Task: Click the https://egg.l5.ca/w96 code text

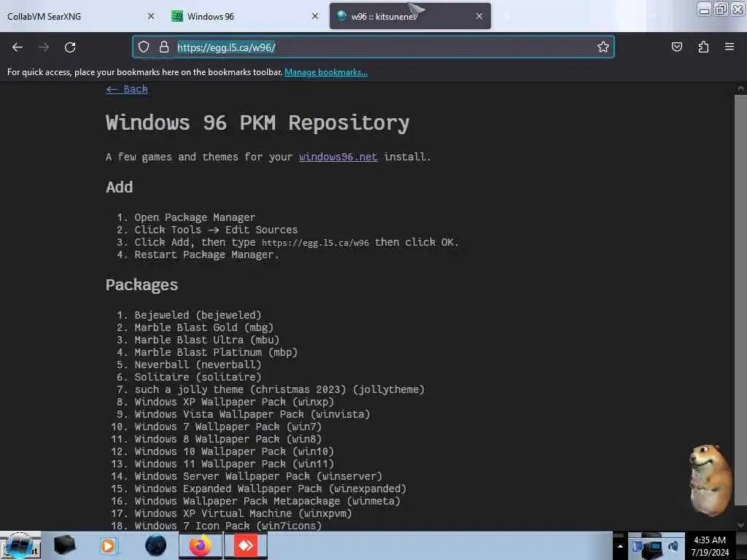Action: 315,242
